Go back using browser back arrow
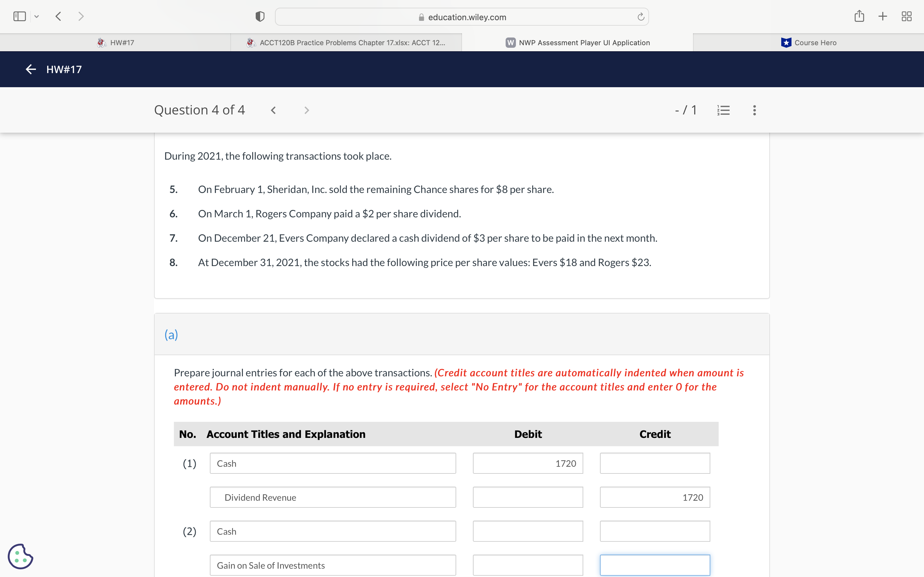Viewport: 924px width, 577px height. pos(58,16)
